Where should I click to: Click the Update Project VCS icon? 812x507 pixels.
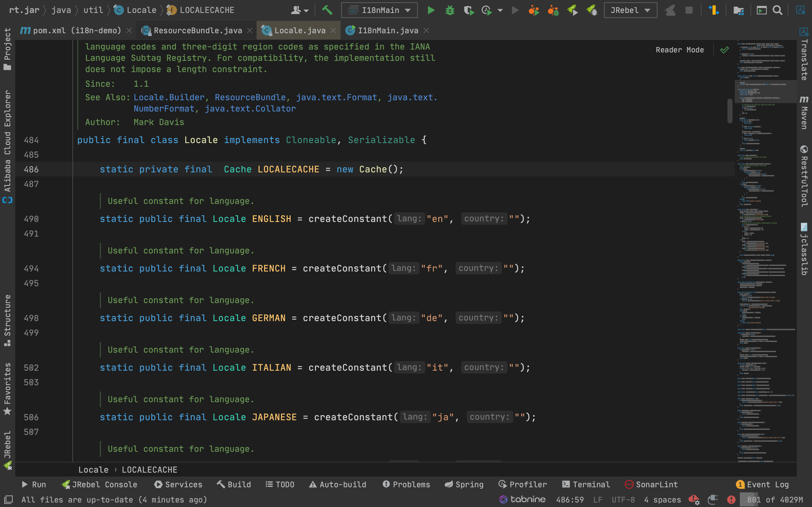(x=713, y=10)
